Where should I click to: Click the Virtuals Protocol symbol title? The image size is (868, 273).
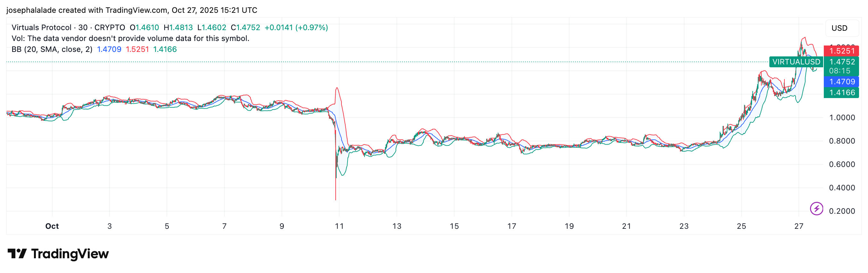[x=41, y=28]
